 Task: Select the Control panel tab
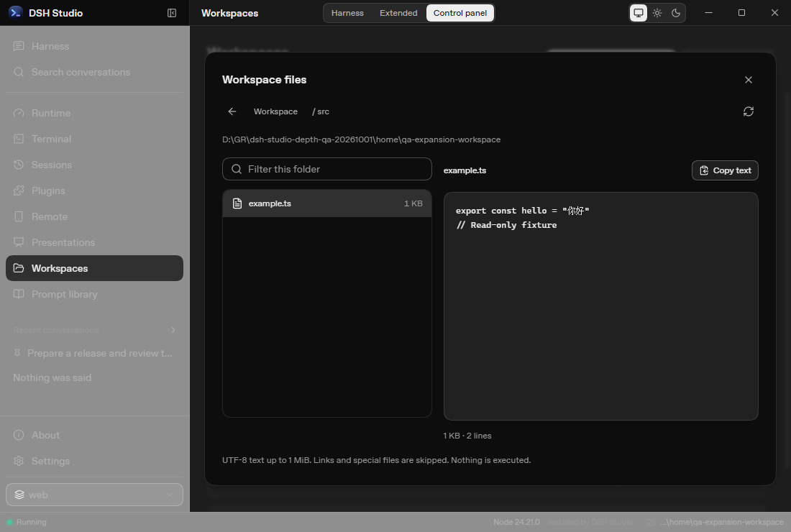coord(459,13)
